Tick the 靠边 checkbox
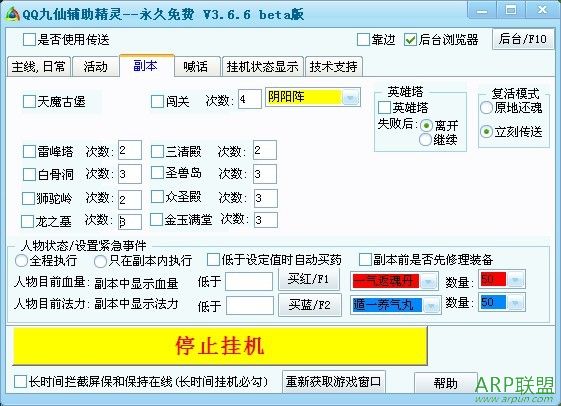561x406 pixels. click(x=363, y=39)
